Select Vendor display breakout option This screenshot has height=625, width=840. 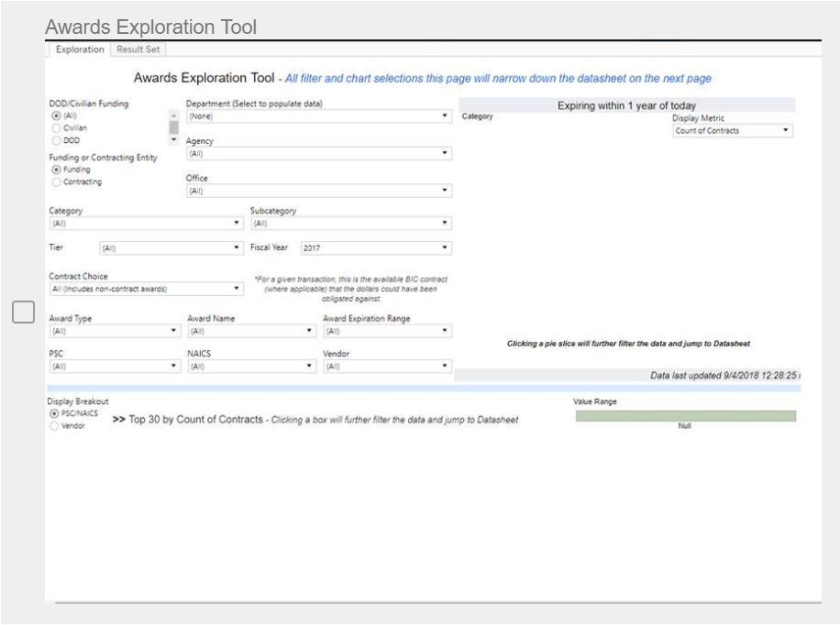click(x=56, y=425)
